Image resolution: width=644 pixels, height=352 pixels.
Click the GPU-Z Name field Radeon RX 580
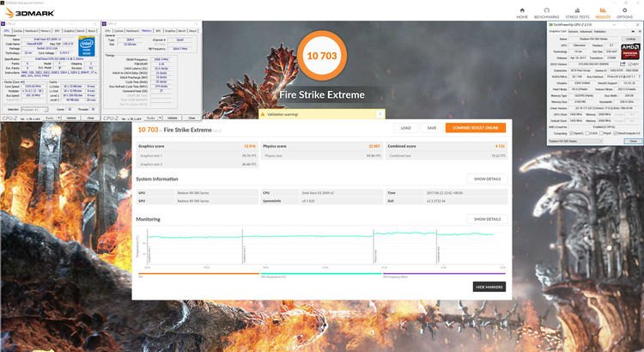click(594, 39)
